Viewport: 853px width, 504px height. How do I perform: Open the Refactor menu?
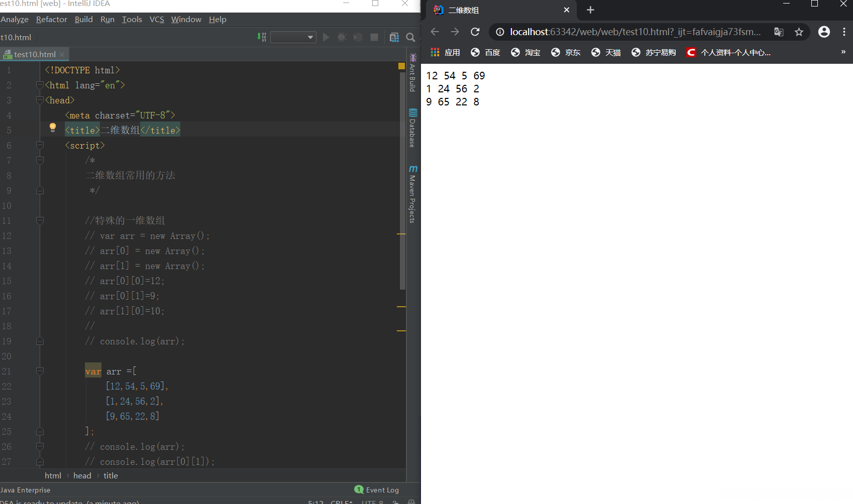coord(51,20)
